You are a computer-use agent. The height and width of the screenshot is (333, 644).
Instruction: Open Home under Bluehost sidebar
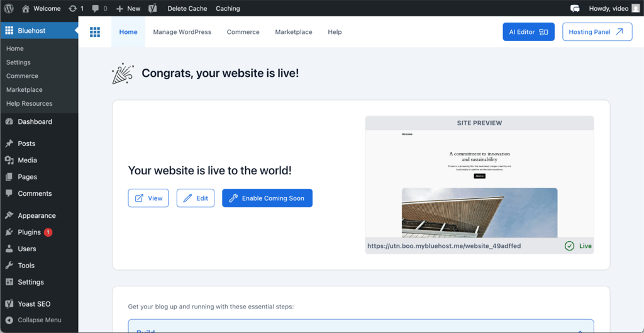pos(15,48)
